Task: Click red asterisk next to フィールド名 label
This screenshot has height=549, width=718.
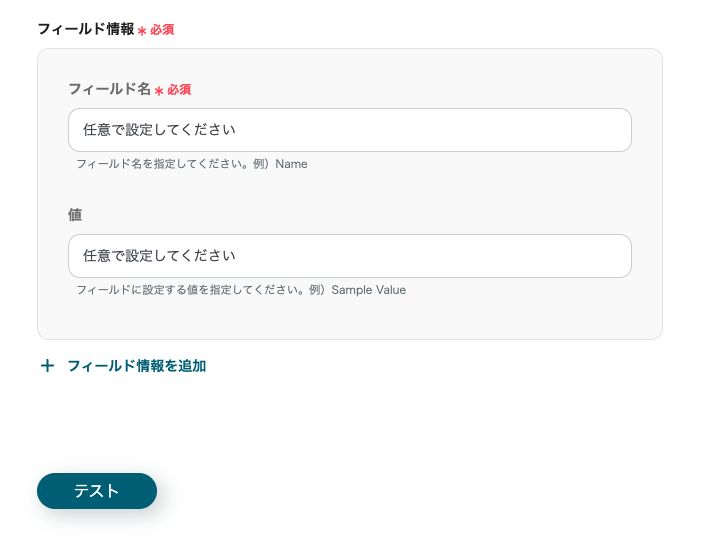Action: tap(159, 90)
